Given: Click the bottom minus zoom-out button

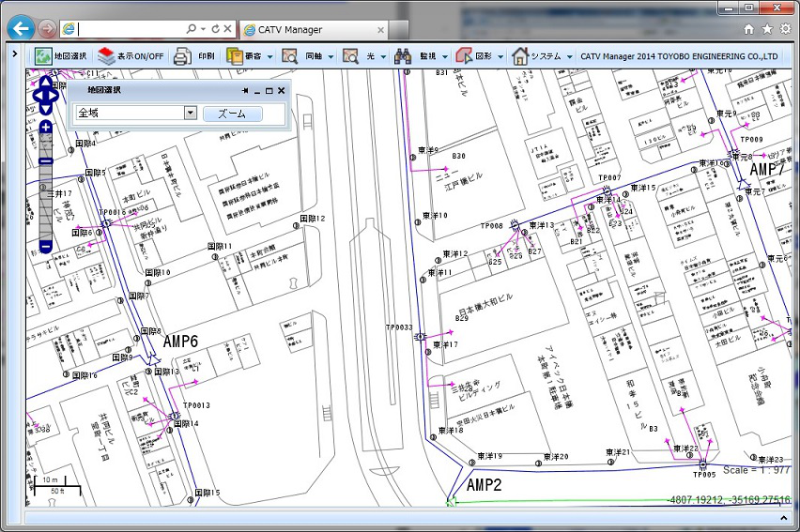Looking at the screenshot, I should (x=45, y=247).
